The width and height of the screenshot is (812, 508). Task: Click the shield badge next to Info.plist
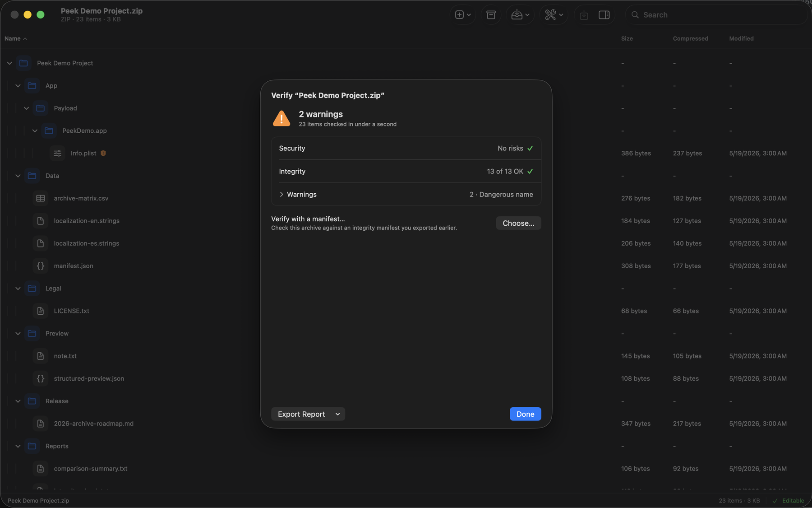[x=103, y=153]
